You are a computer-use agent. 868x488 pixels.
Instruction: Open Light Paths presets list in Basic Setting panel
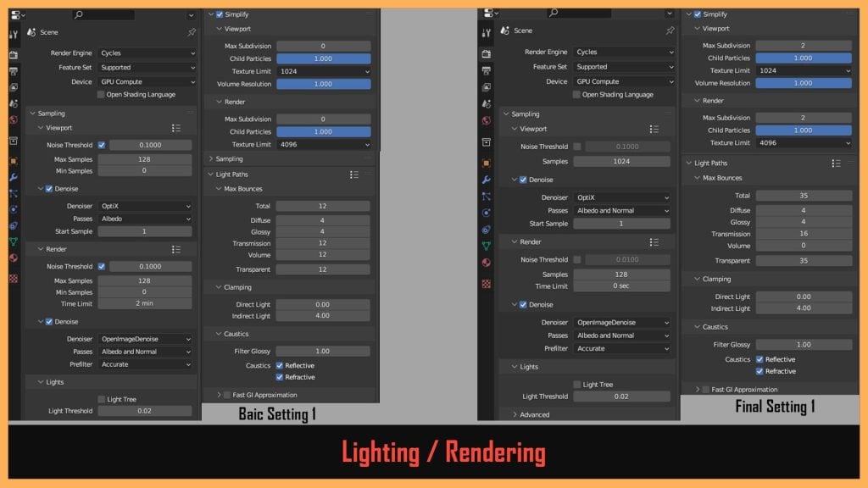(353, 175)
